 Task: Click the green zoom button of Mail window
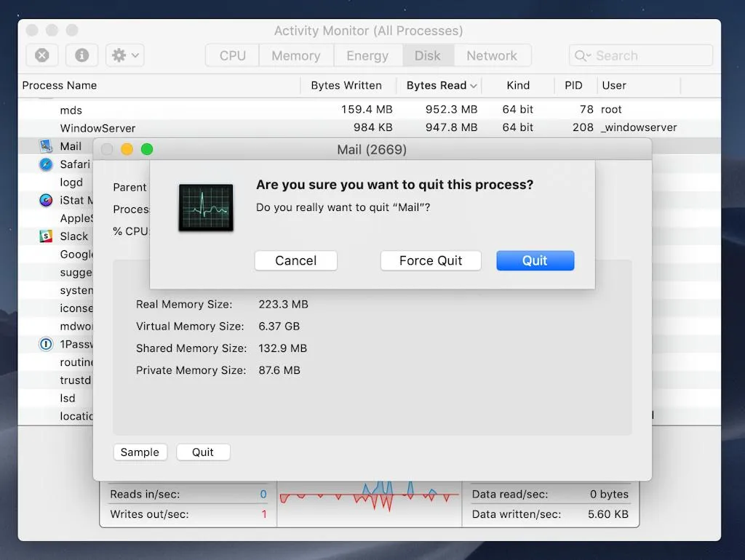pos(147,150)
